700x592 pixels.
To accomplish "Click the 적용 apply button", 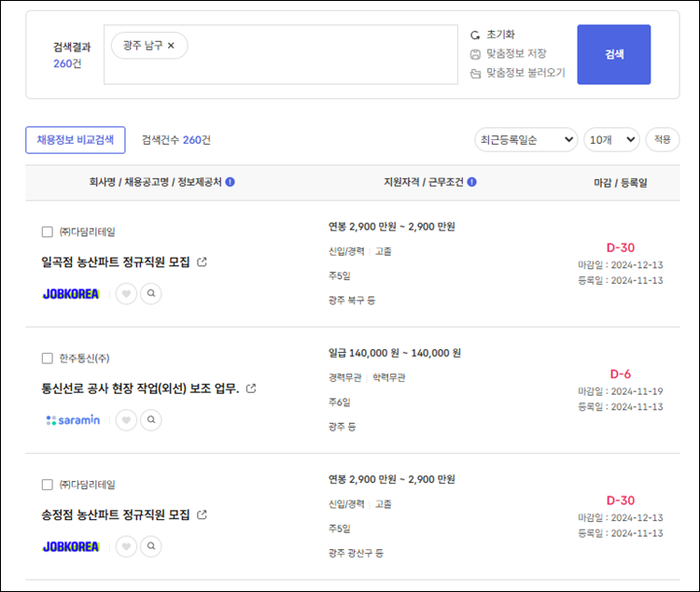I will (x=663, y=140).
